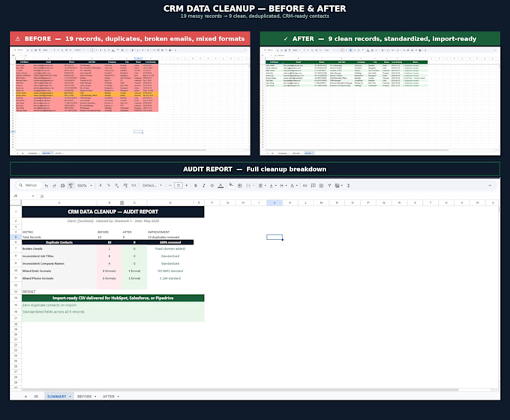Open the filter views dropdown
The height and width of the screenshot is (420, 510).
pyautogui.click(x=338, y=185)
